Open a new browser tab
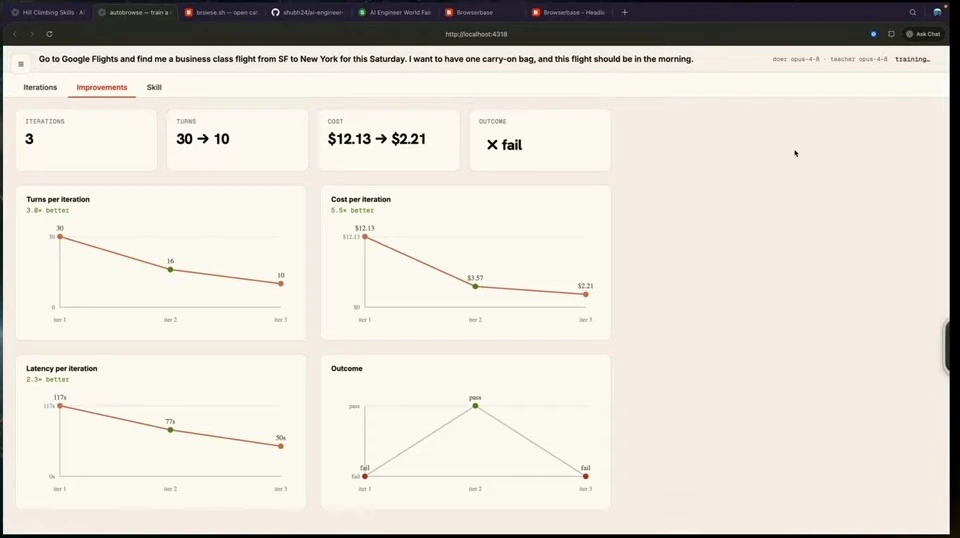Image resolution: width=960 pixels, height=538 pixels. tap(624, 12)
